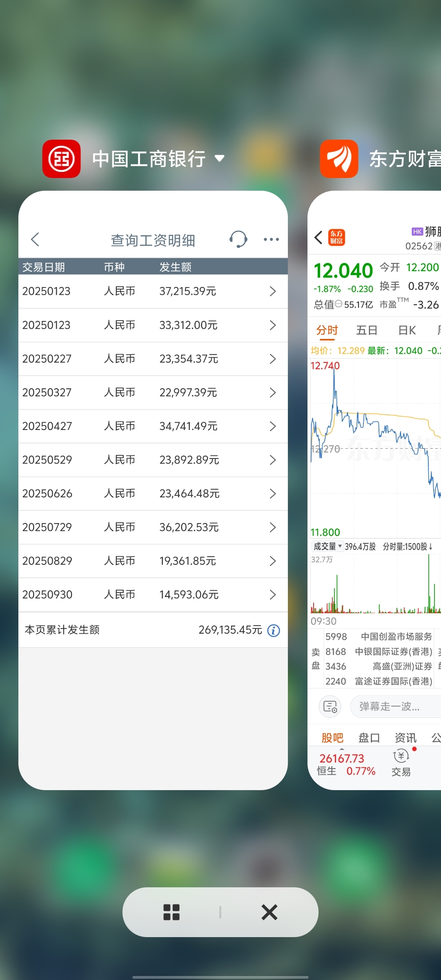Screen dimensions: 441x980
Task: Select the 交易日期 column header
Action: [x=44, y=267]
